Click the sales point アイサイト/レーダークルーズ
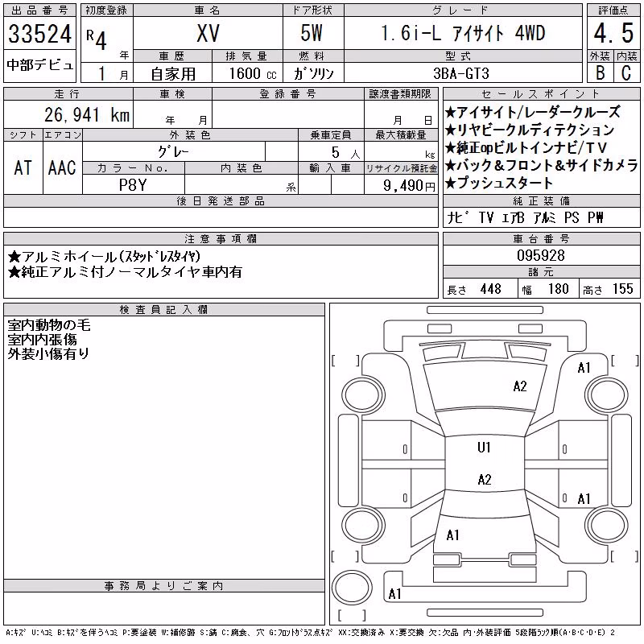Viewport: 644px width, 644px height. coord(533,112)
